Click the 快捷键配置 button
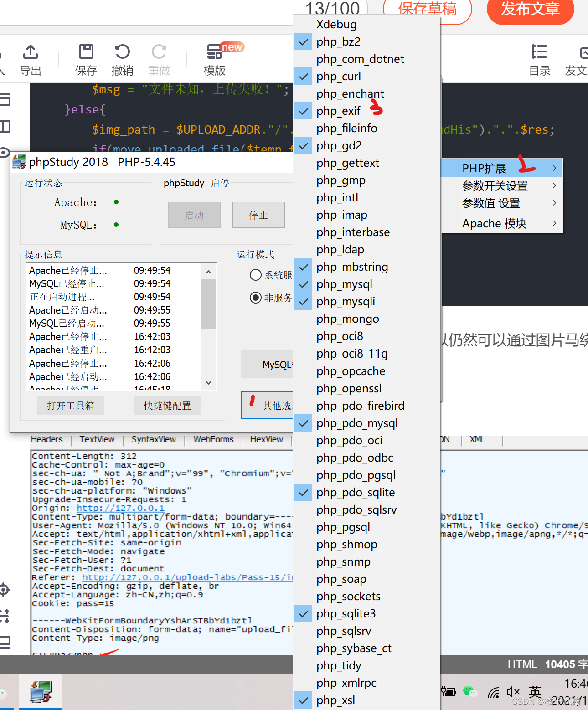The height and width of the screenshot is (710, 588). tap(168, 406)
